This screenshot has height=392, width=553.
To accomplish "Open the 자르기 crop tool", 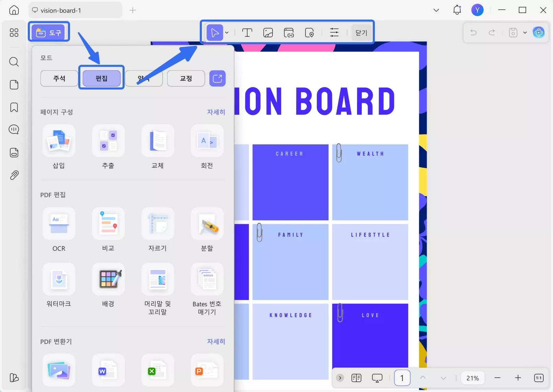I will (x=158, y=224).
